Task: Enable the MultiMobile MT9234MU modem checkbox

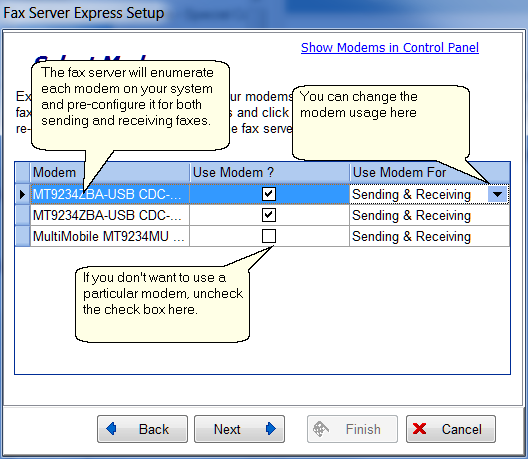Action: pos(269,236)
